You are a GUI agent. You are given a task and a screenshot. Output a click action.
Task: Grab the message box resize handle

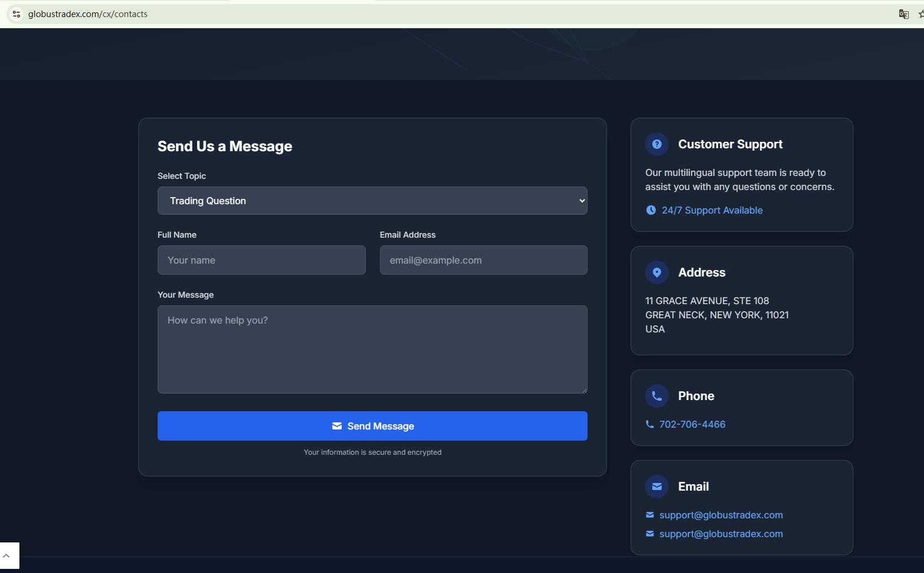[584, 390]
